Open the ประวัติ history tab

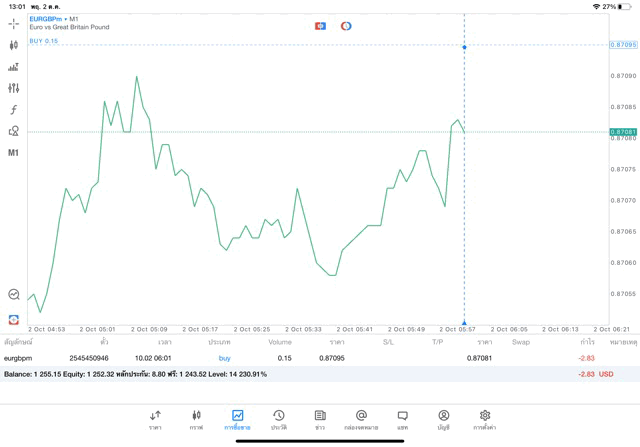tap(278, 420)
